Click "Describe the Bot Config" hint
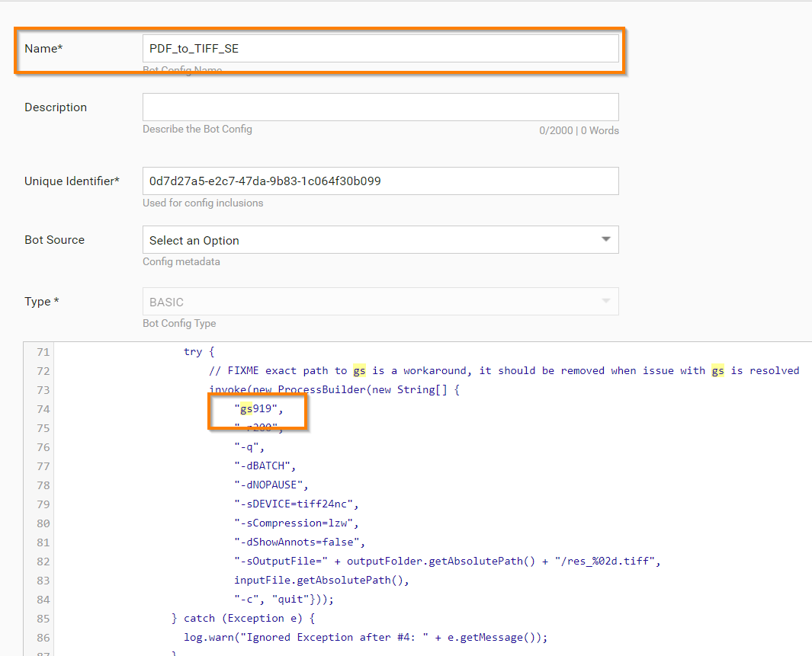This screenshot has height=656, width=812. [x=197, y=129]
